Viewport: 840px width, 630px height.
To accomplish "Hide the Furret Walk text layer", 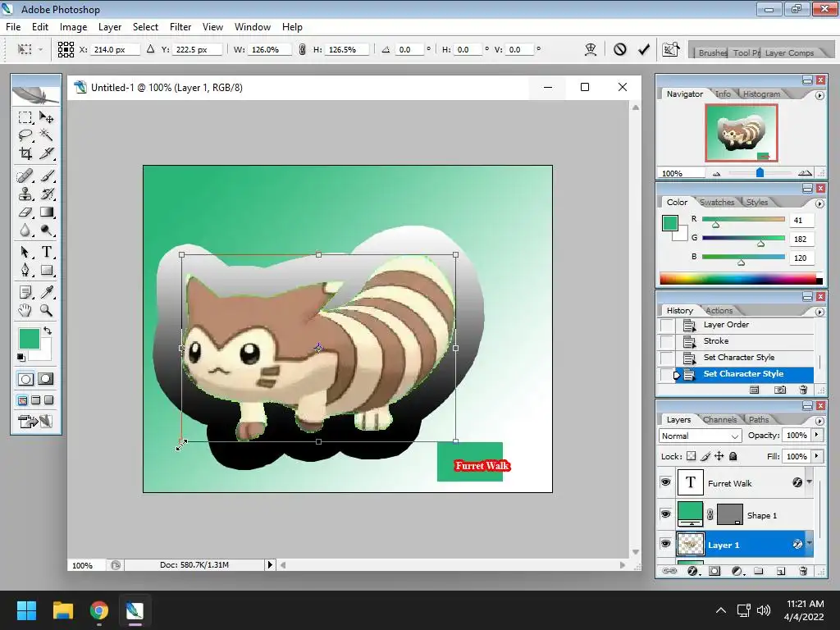I will point(665,483).
